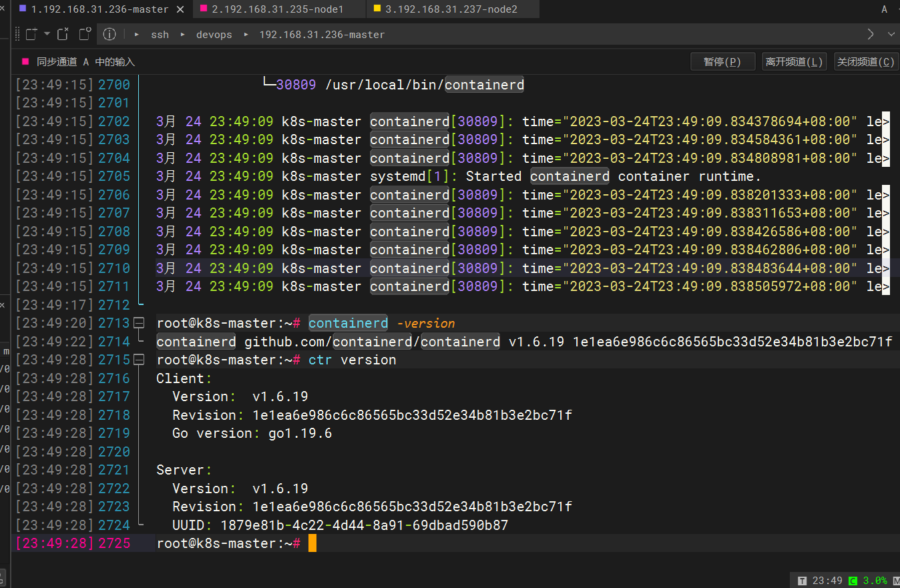Switch to the 3.192.168.31.237-node2 tab
This screenshot has width=900, height=588.
[x=451, y=9]
